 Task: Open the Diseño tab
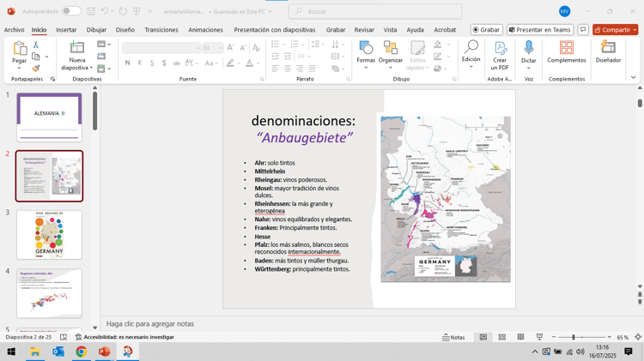click(x=125, y=29)
